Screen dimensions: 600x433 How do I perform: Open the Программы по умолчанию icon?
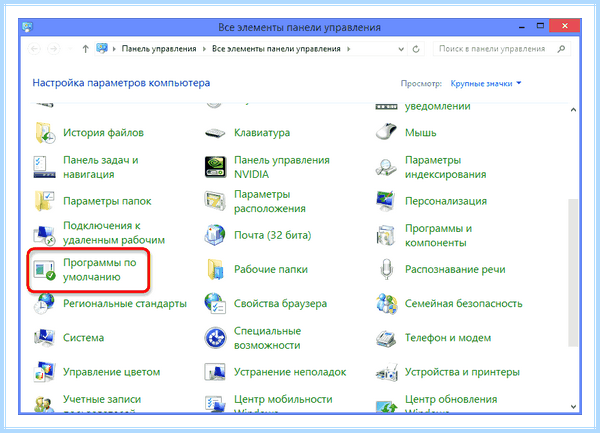(44, 270)
